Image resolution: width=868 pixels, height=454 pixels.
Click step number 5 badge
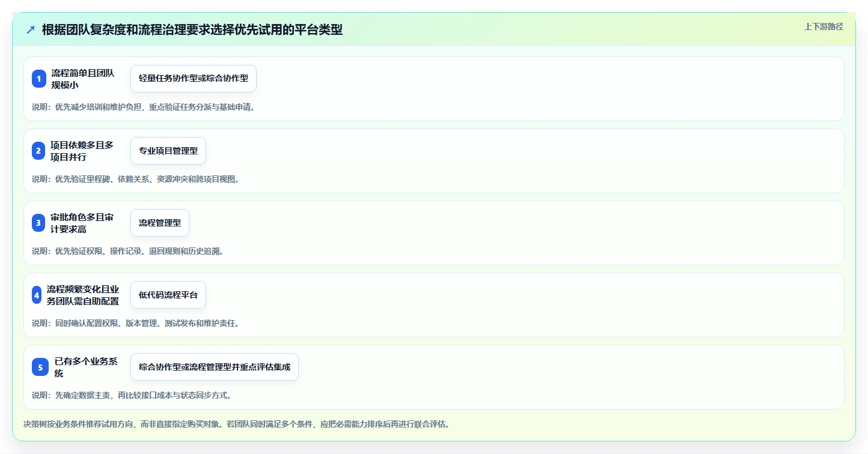coord(40,367)
